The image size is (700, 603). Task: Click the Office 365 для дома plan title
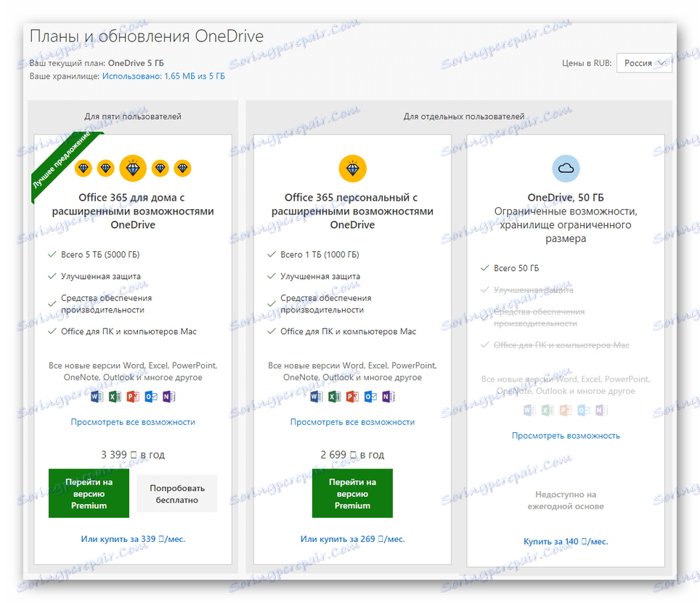(133, 211)
